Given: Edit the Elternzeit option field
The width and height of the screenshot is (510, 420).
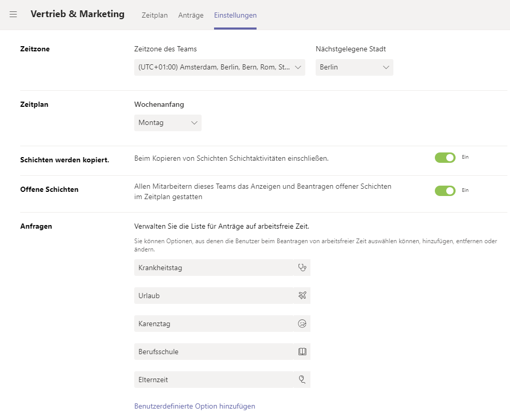Looking at the screenshot, I should [x=214, y=380].
